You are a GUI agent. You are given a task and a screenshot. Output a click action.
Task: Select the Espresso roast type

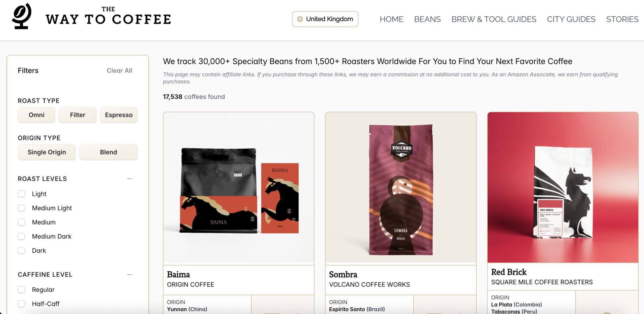119,115
